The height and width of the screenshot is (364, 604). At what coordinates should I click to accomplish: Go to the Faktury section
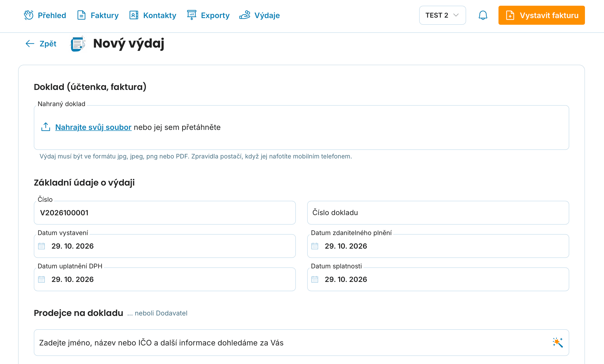[x=98, y=15]
